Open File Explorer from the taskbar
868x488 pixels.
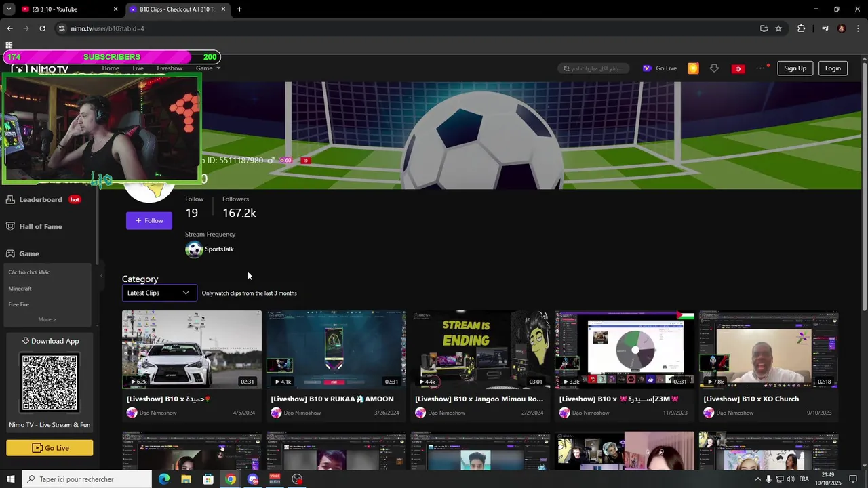[186, 479]
